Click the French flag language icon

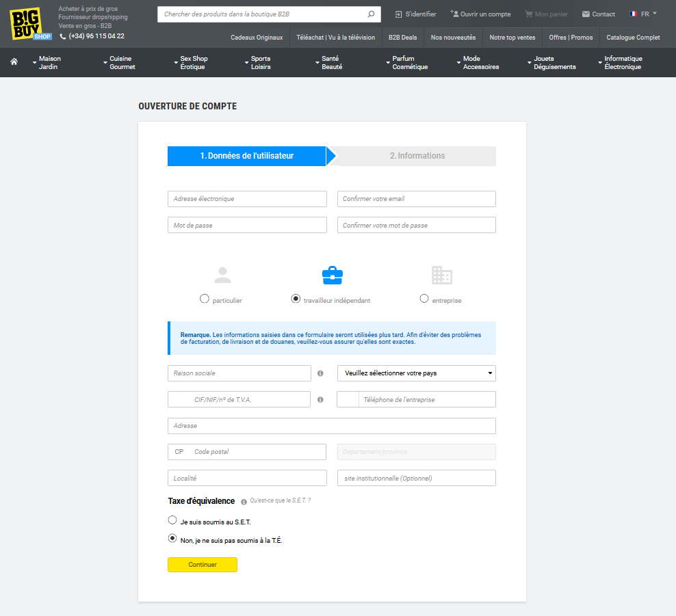click(x=633, y=14)
